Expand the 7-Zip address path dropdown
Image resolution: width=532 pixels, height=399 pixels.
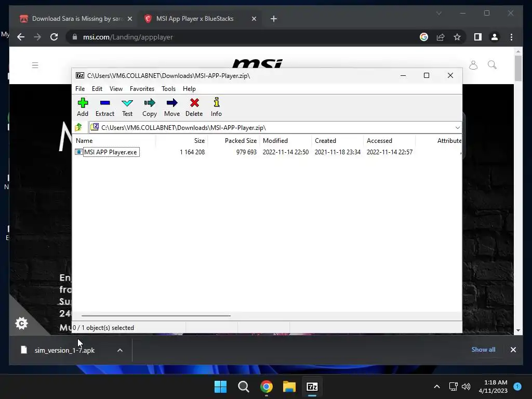click(457, 128)
